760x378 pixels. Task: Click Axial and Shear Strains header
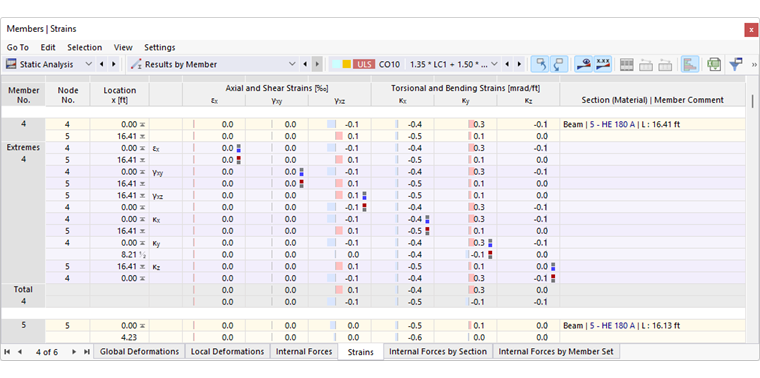277,88
